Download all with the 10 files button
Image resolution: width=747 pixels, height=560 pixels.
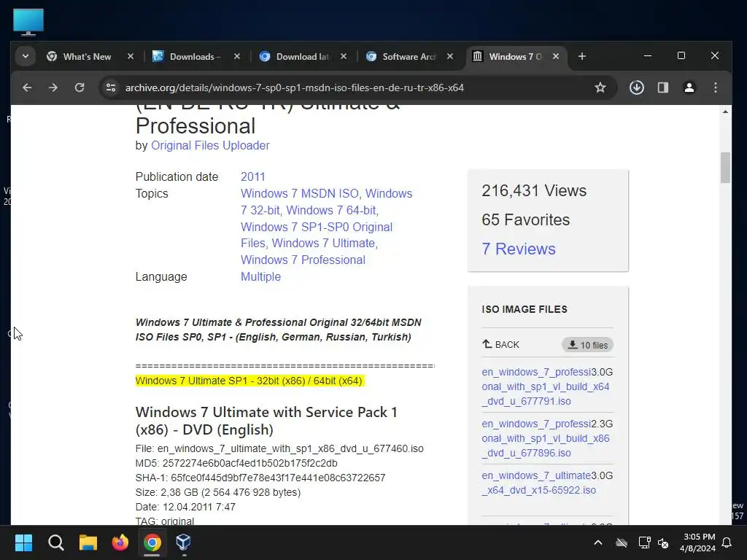coord(587,345)
